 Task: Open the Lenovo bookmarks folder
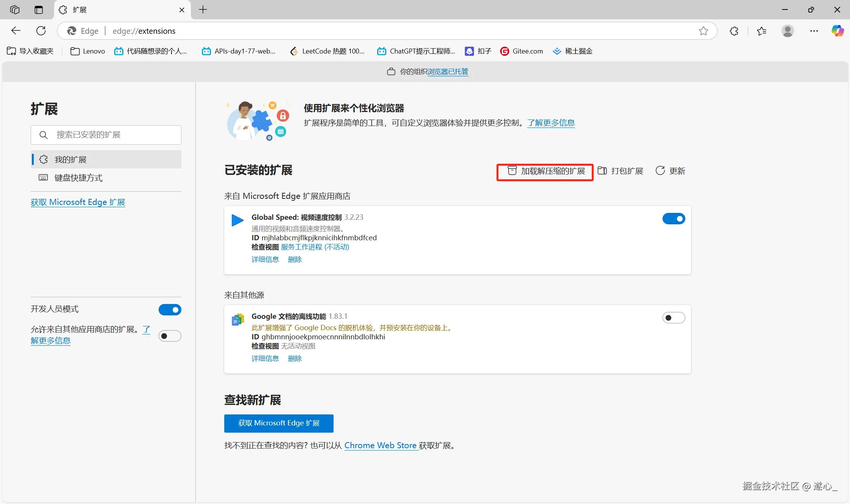(x=88, y=51)
